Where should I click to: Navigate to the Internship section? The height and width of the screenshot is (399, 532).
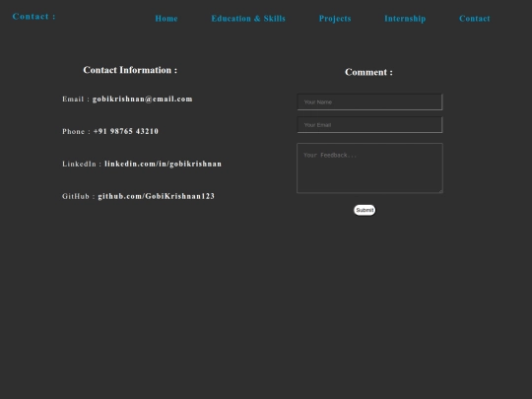(405, 19)
